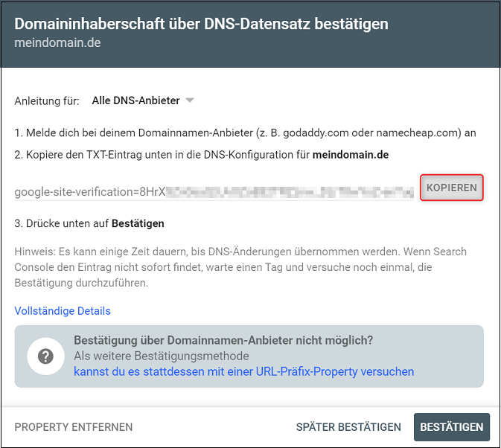Open the 'Alle DNS-Anbieter' selection
The width and height of the screenshot is (501, 448).
pos(134,100)
